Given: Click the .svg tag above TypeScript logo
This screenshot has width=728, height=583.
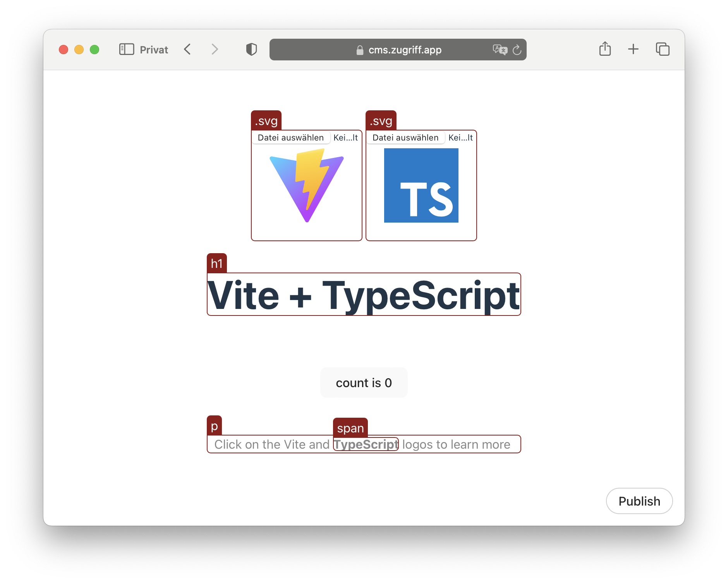Looking at the screenshot, I should point(381,120).
